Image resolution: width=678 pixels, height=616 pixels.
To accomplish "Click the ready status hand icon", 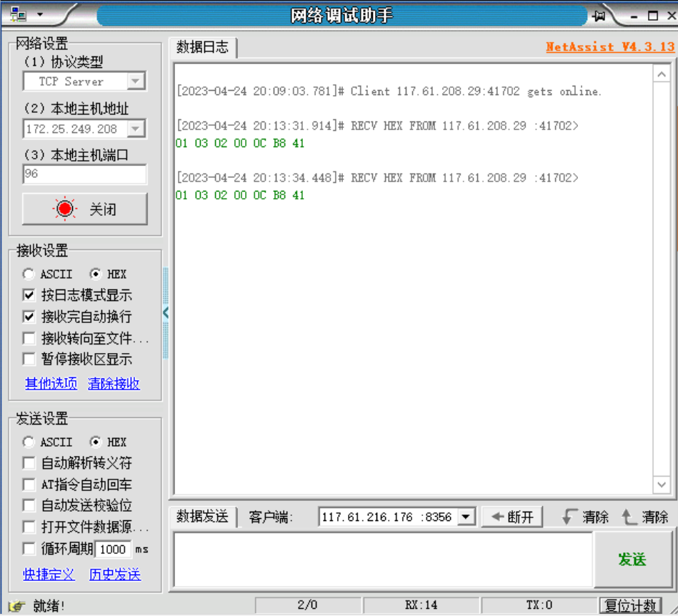I will 16,605.
